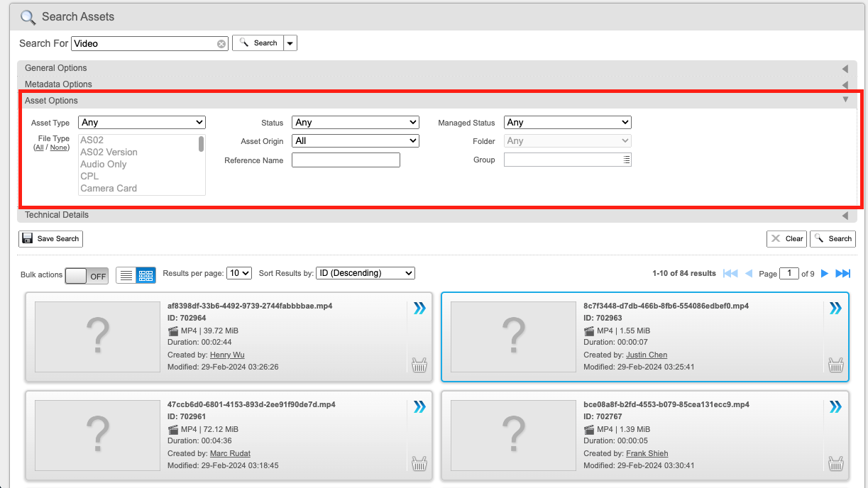
Task: Go to next results page arrow
Action: (x=825, y=274)
